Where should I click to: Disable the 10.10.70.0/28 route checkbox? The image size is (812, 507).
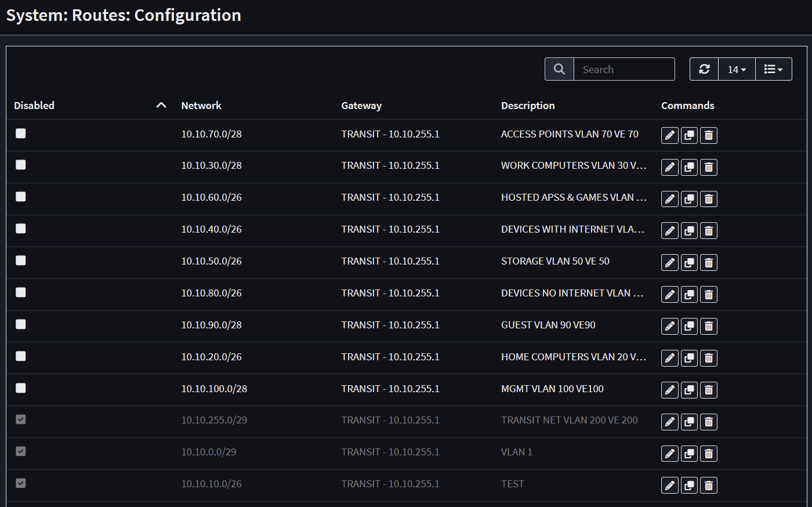click(x=21, y=133)
